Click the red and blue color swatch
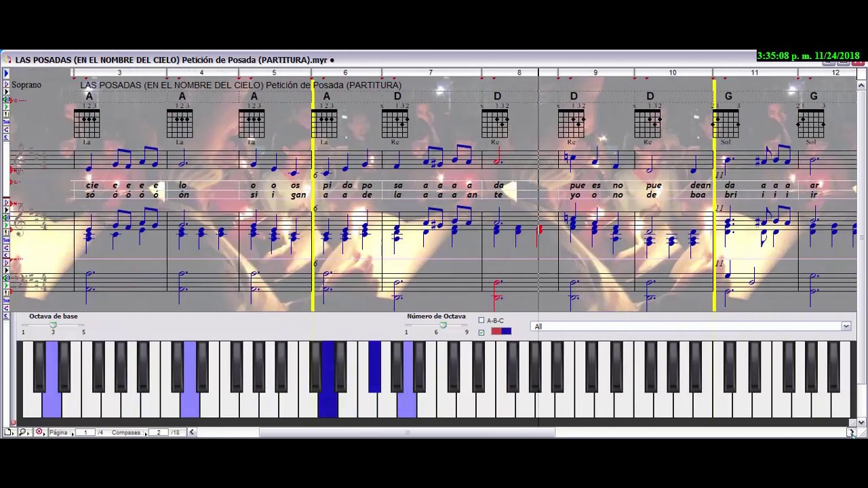Screen dimensions: 868x488 [501, 331]
